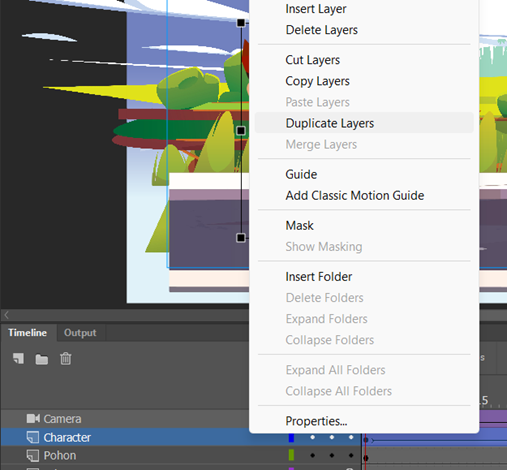
Task: Select the Timeline tab
Action: tap(28, 333)
